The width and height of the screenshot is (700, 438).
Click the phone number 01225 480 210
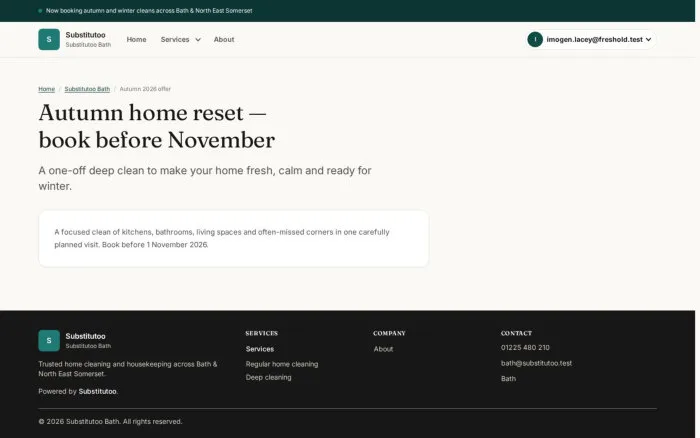525,347
